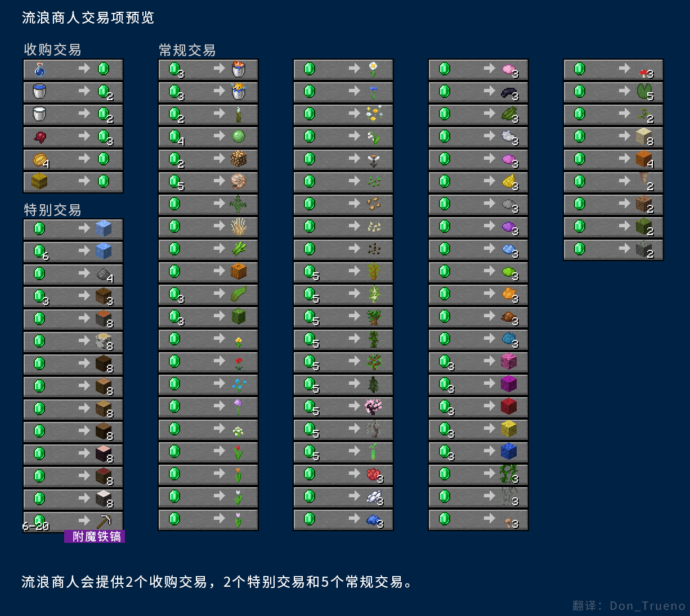Click the lily pad icon
The width and height of the screenshot is (690, 616).
coord(643,92)
